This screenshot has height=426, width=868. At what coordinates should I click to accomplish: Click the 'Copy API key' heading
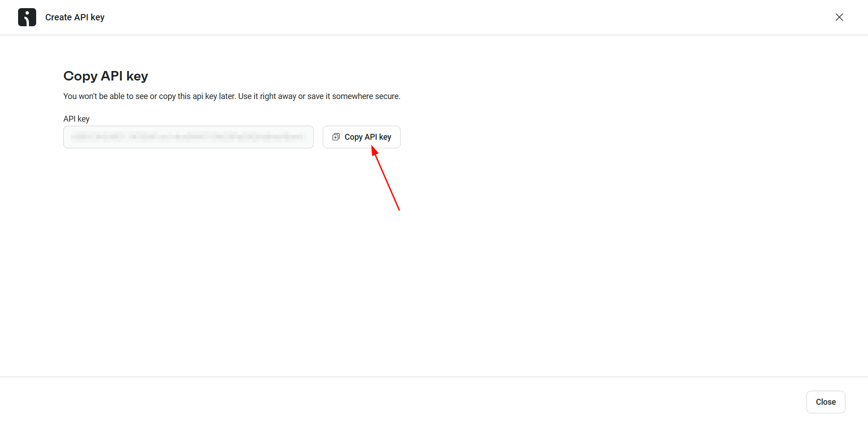click(x=106, y=76)
